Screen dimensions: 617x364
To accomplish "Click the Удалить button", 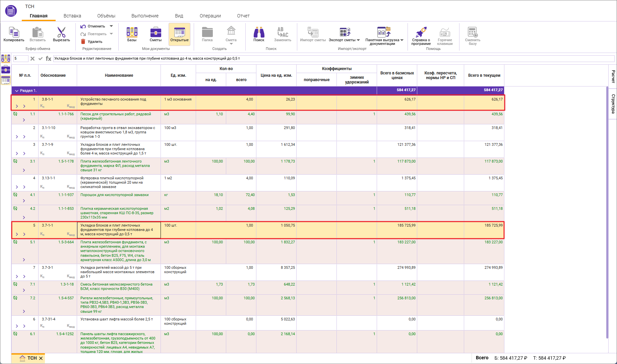I will pos(92,42).
